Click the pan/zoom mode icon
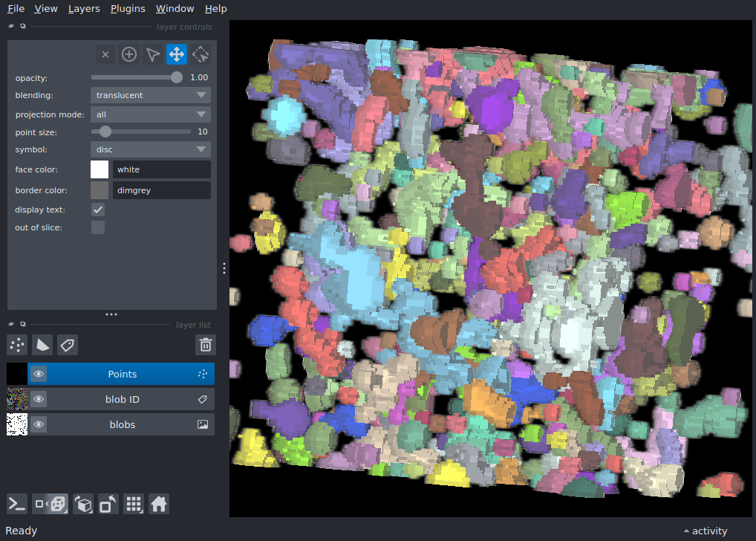The height and width of the screenshot is (541, 756). click(177, 54)
